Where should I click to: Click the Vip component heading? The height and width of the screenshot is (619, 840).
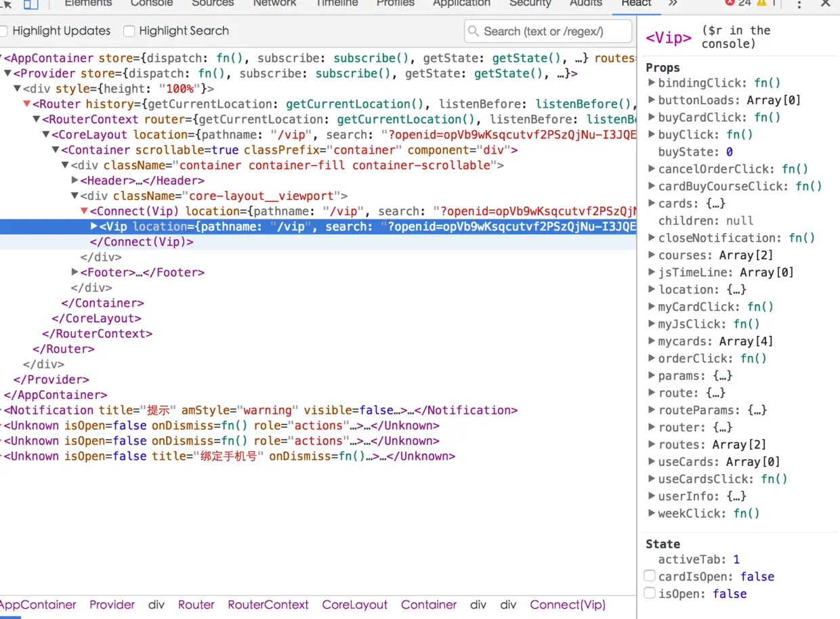[669, 37]
